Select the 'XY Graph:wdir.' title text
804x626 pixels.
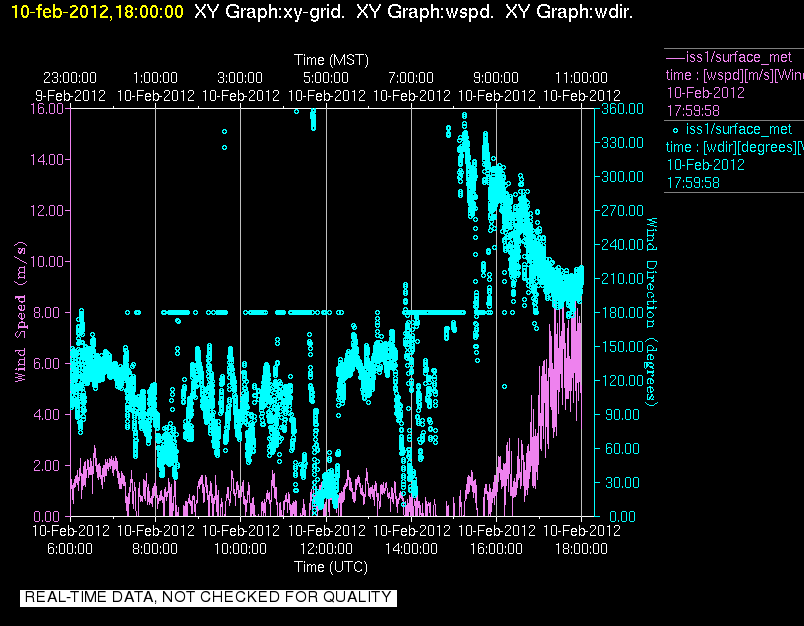pyautogui.click(x=569, y=11)
